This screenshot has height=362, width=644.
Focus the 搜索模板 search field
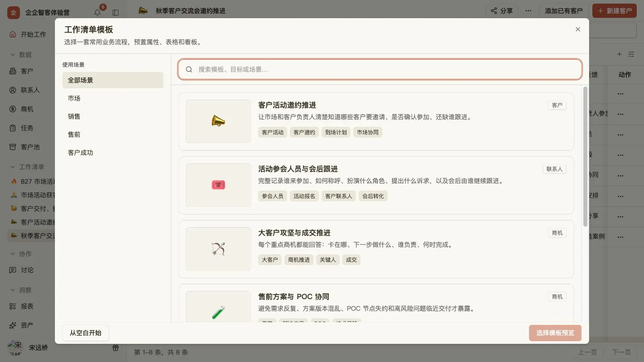coord(380,69)
